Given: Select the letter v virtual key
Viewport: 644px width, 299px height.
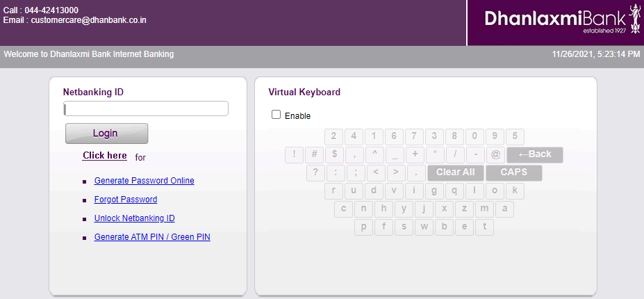Looking at the screenshot, I should (x=394, y=191).
